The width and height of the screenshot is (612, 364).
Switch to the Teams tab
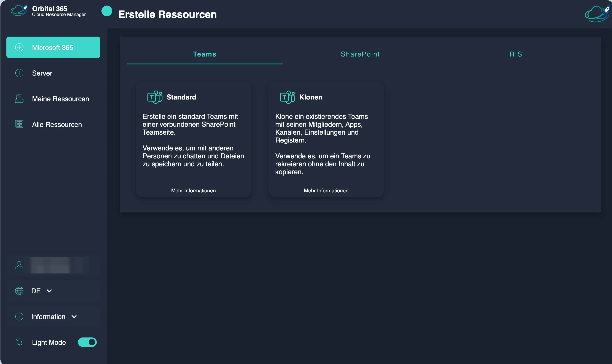point(205,54)
